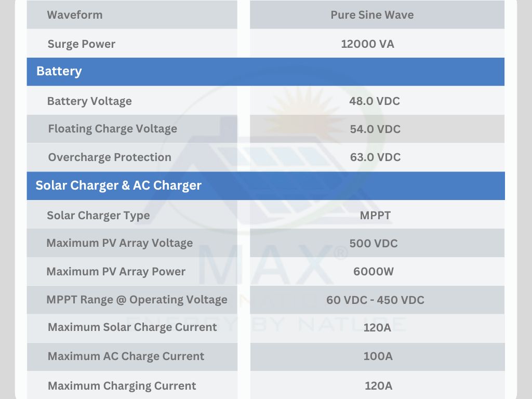532x399 pixels.
Task: Select the Pure Sine Wave value
Action: (372, 15)
